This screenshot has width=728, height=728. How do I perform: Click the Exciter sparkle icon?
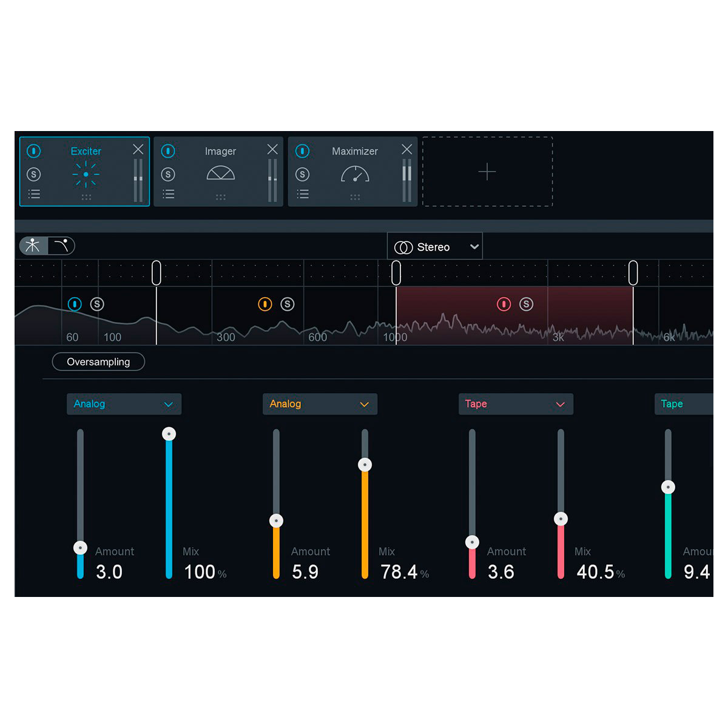click(x=86, y=174)
